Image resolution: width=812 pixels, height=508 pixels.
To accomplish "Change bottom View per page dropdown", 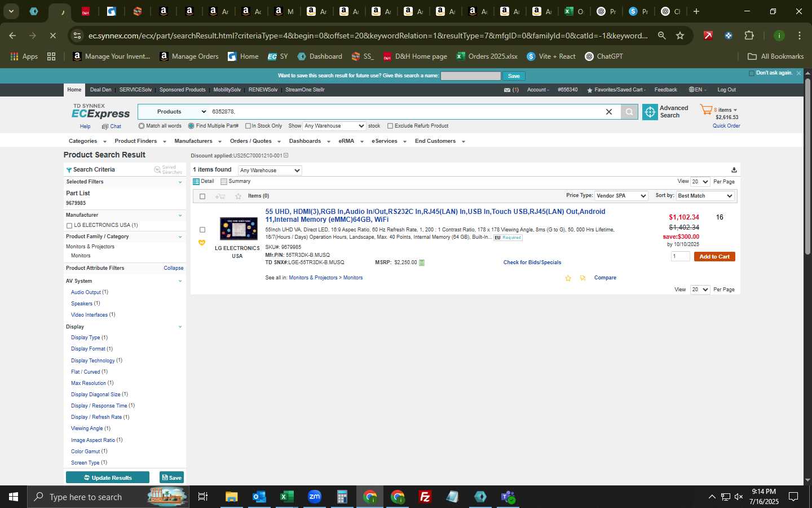I will pyautogui.click(x=700, y=290).
